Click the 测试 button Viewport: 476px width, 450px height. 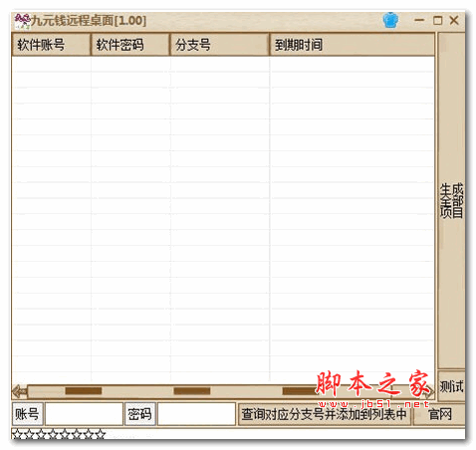[451, 386]
